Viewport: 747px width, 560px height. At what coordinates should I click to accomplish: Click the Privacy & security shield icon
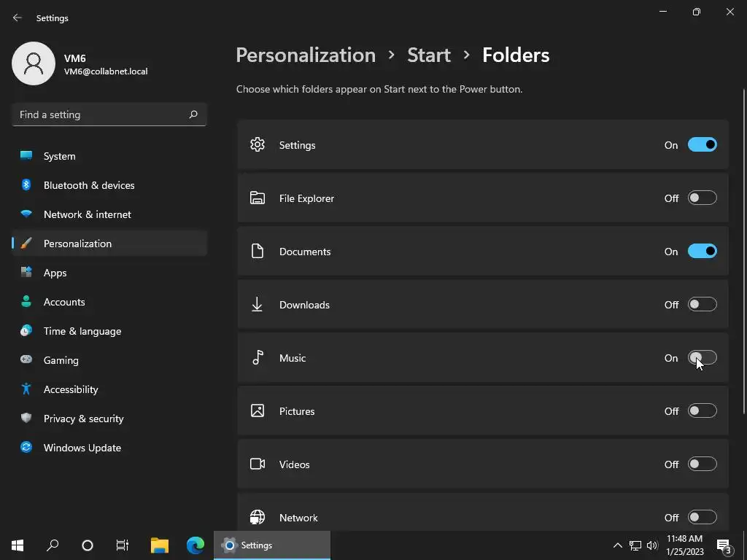[26, 419]
